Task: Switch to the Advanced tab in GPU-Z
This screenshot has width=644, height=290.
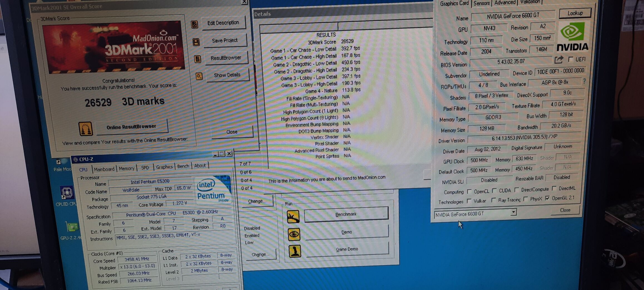Action: [x=505, y=3]
